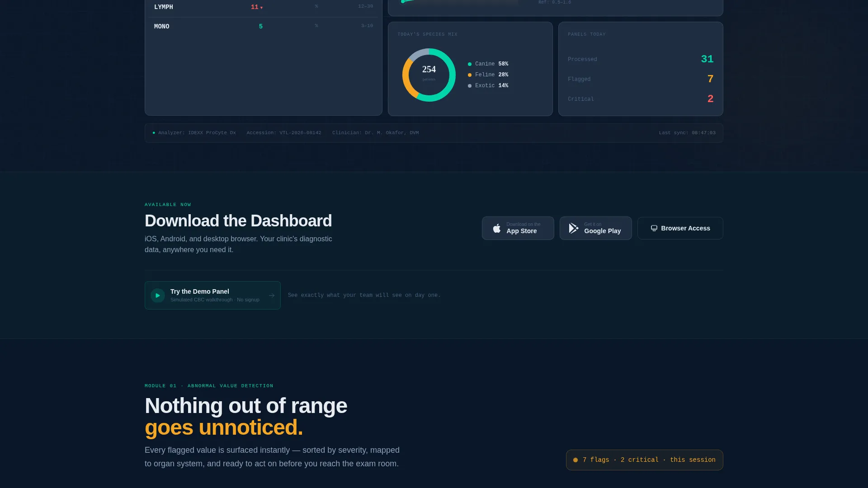Click the TODAY'S SPECIES MIX heading
Viewport: 868px width, 488px height.
(x=427, y=34)
